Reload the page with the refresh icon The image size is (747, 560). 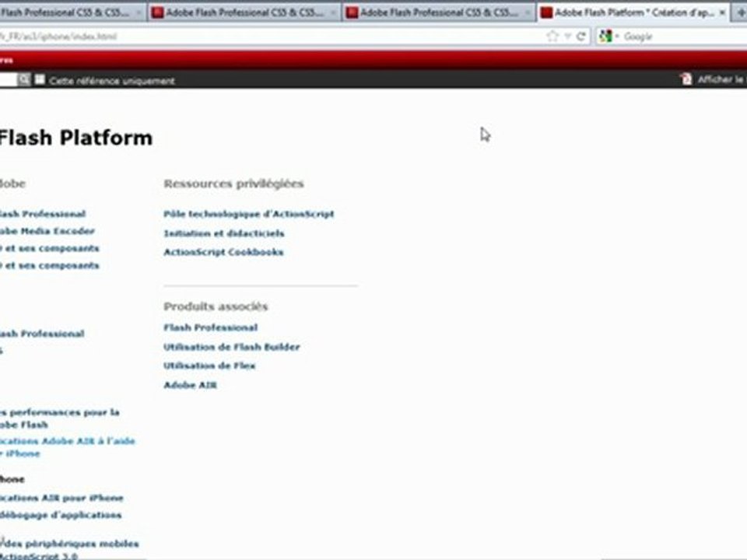tap(580, 37)
